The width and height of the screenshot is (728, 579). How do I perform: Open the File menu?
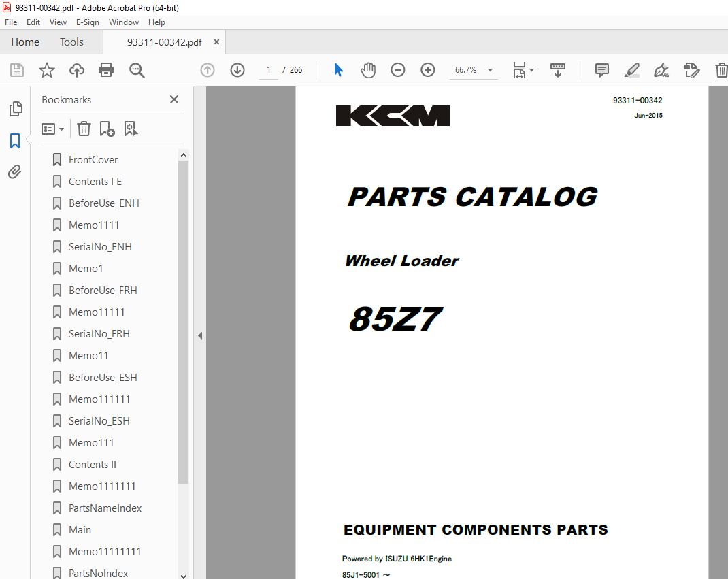11,22
